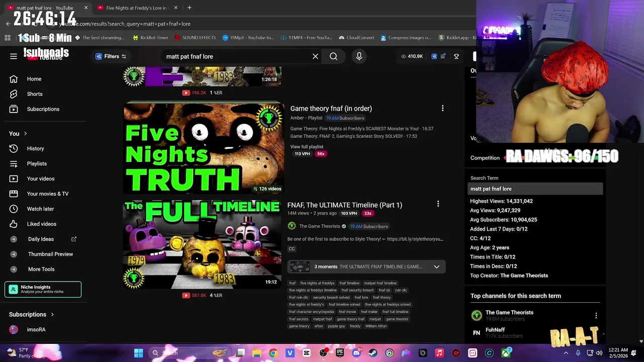Switch to the matt pat fnaf lore YouTube tab
This screenshot has width=644, height=362.
tap(44, 8)
